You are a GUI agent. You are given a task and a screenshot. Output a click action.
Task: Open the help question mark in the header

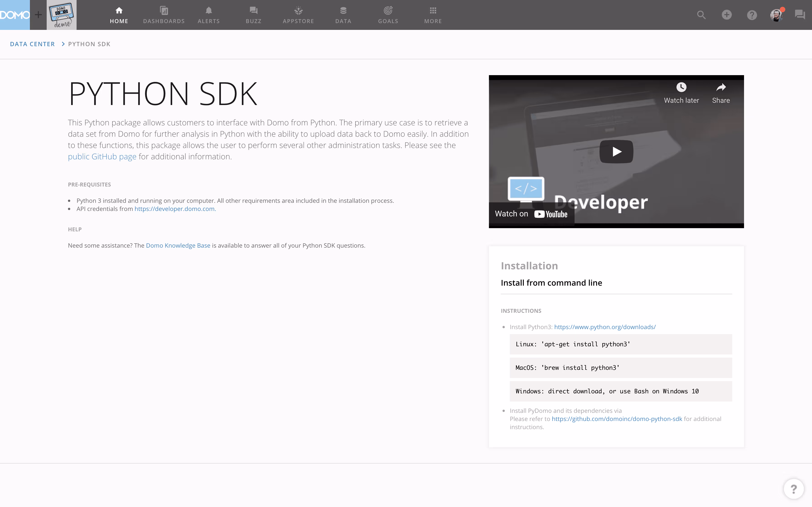coord(752,15)
